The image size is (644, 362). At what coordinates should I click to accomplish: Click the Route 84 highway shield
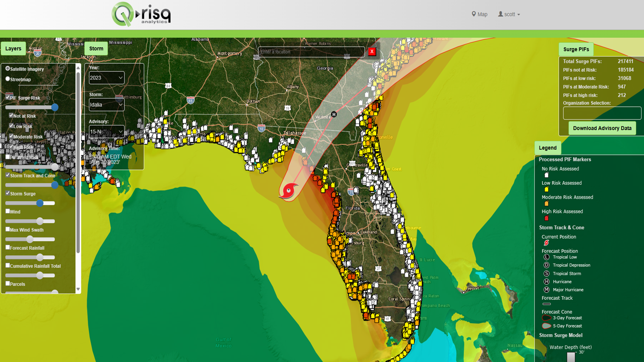coord(168,86)
